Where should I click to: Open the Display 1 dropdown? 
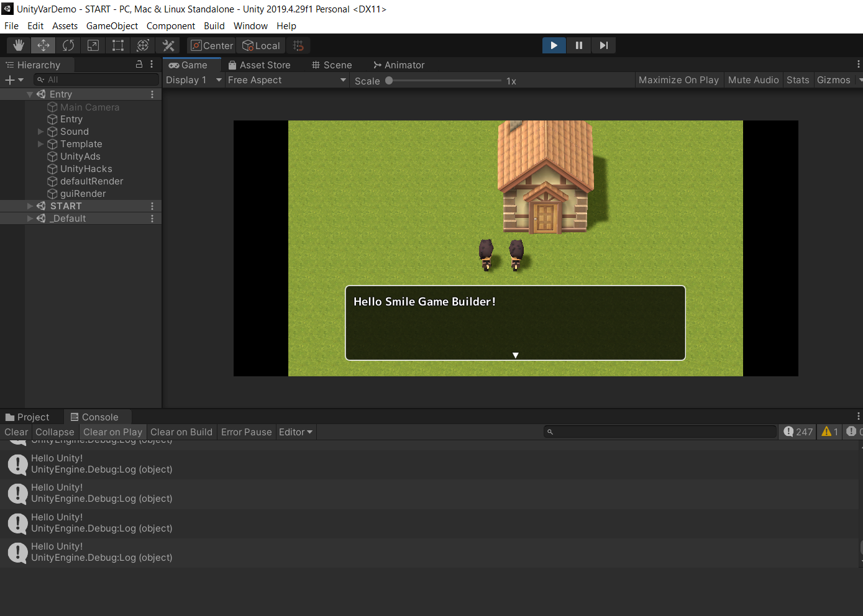pyautogui.click(x=193, y=80)
